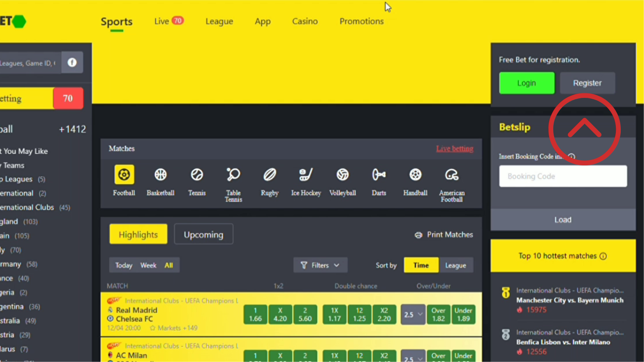Open the Promotions page

tap(361, 21)
